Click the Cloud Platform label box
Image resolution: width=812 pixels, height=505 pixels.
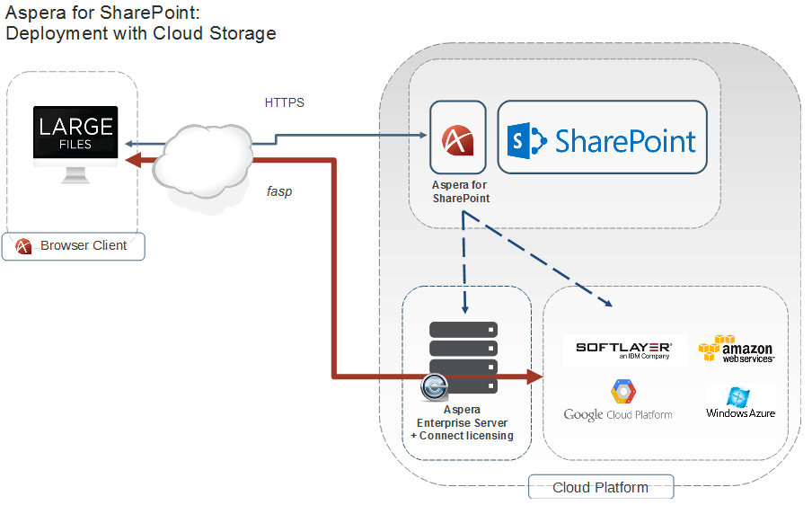pos(600,487)
